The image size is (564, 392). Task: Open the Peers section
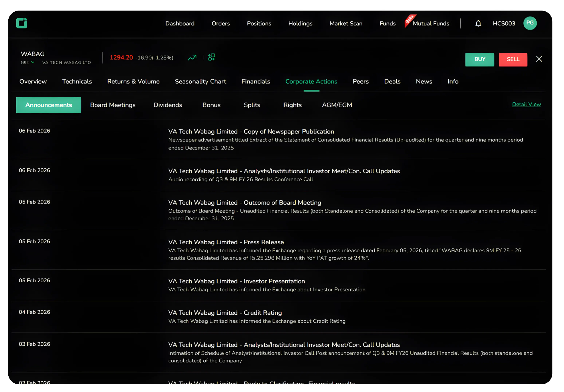click(x=361, y=81)
